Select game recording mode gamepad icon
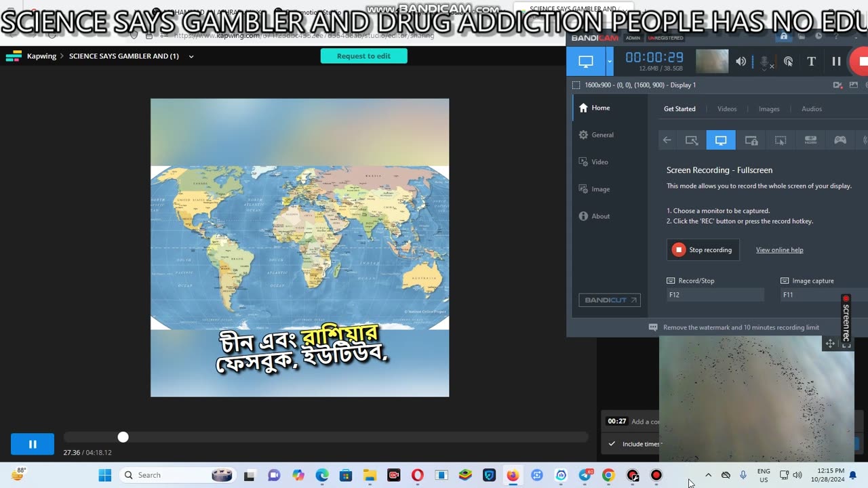 click(840, 140)
